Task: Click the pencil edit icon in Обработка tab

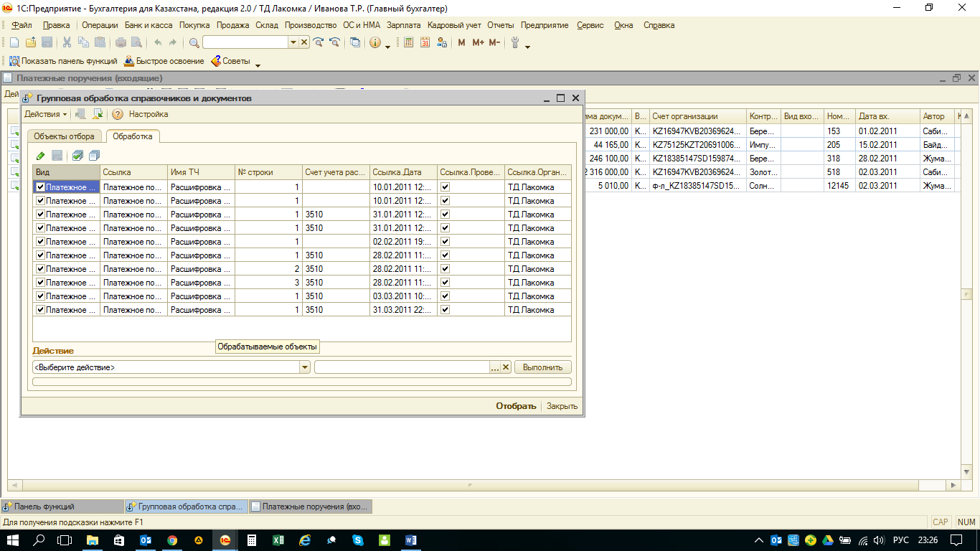Action: pos(41,156)
